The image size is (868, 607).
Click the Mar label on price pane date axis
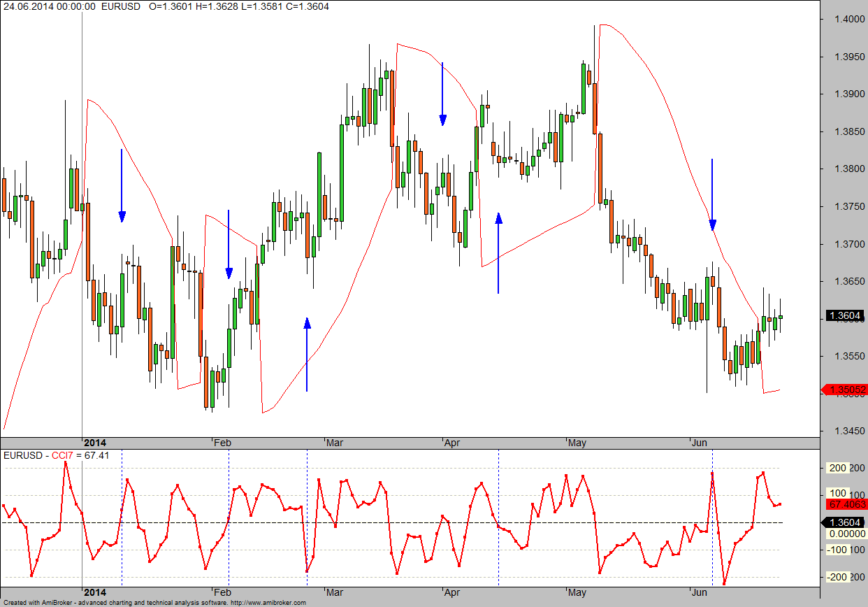pyautogui.click(x=335, y=443)
